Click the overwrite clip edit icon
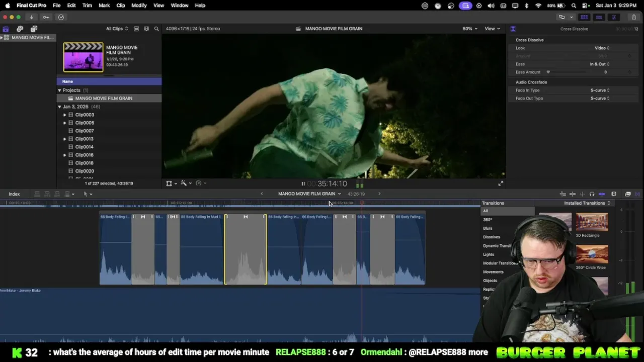 67,194
